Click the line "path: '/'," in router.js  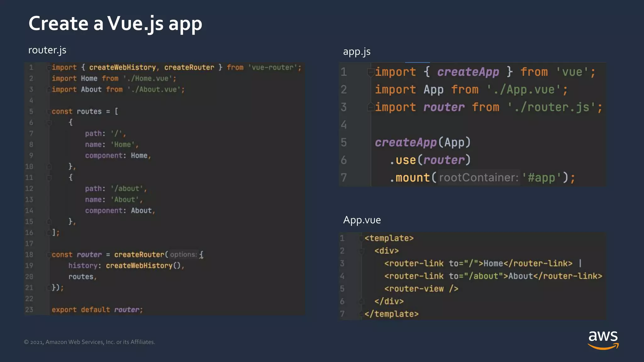[x=105, y=134]
